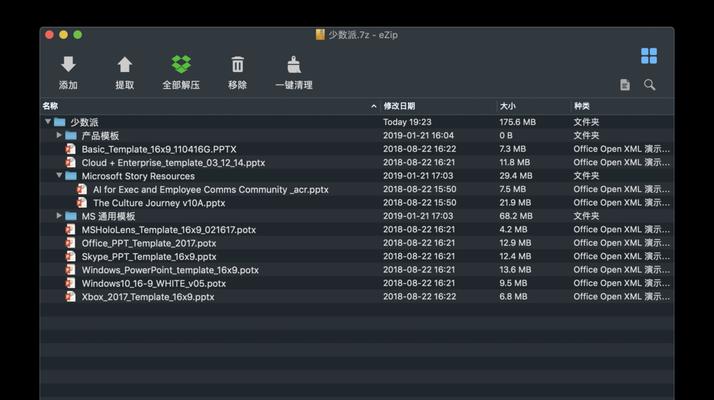Click the Xbox_2017_Template file icon
Screen dimensions: 714x400
pyautogui.click(x=70, y=297)
